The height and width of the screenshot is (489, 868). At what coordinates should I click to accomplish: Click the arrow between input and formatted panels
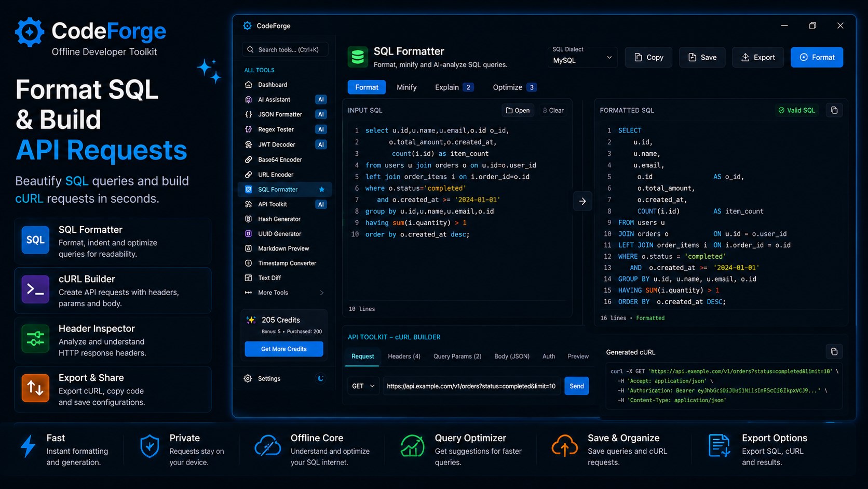click(582, 201)
